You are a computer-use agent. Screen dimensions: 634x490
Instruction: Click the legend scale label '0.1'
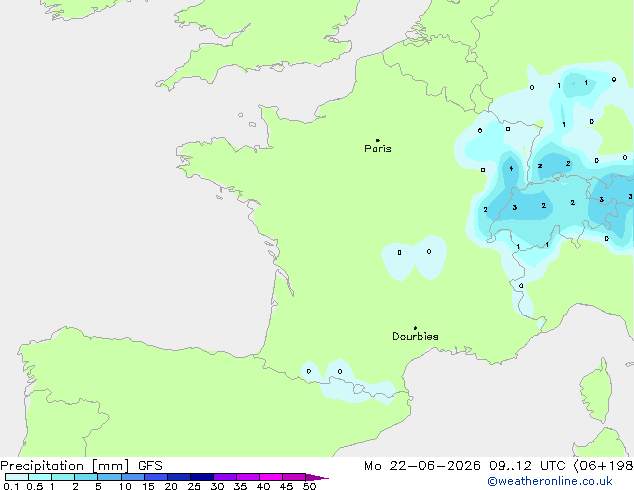click(11, 486)
